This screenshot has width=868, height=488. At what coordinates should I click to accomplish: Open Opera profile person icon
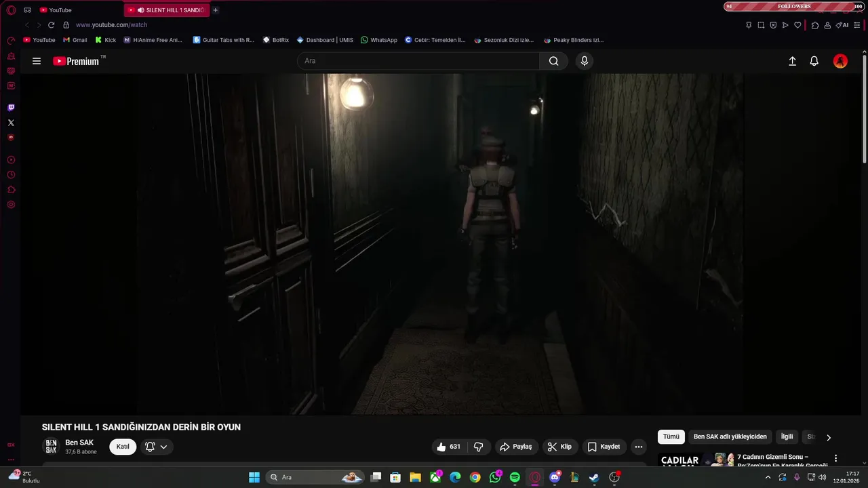(827, 25)
